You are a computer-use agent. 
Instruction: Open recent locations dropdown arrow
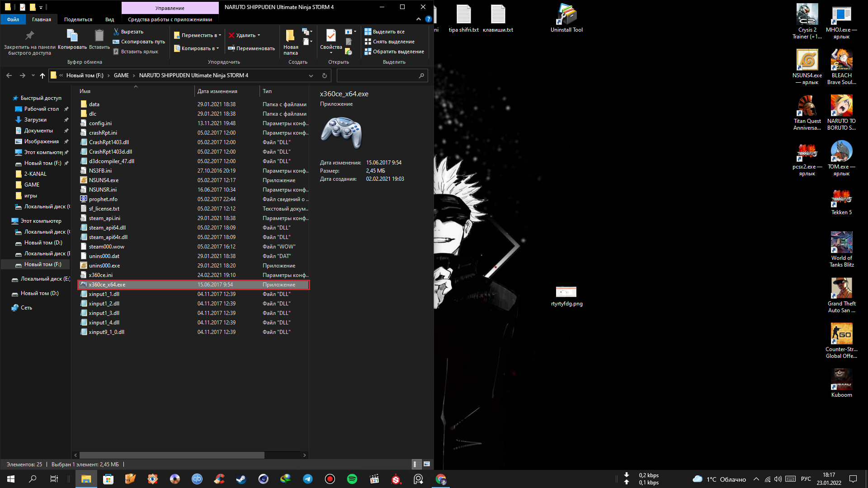tap(33, 75)
